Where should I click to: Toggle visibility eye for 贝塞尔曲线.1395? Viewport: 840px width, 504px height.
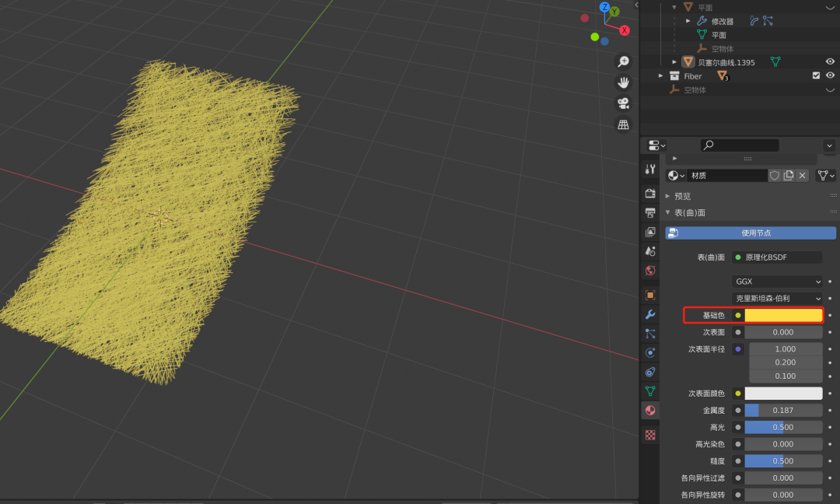pyautogui.click(x=830, y=61)
